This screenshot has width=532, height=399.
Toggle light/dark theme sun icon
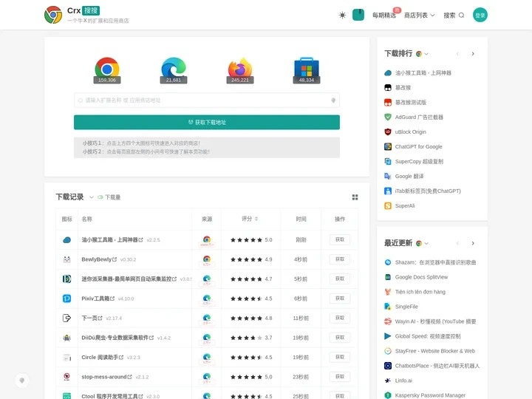click(x=342, y=15)
